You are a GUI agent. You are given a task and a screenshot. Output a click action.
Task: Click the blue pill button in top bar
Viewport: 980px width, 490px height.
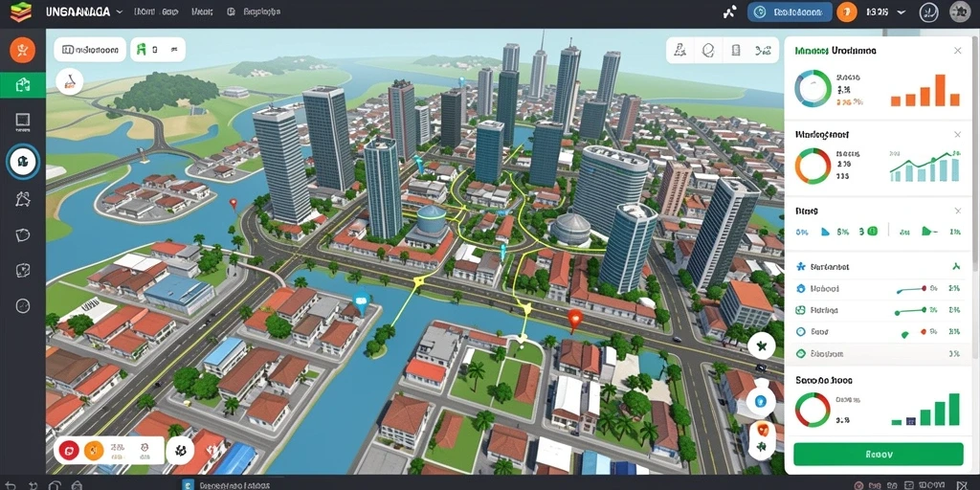[x=790, y=11]
